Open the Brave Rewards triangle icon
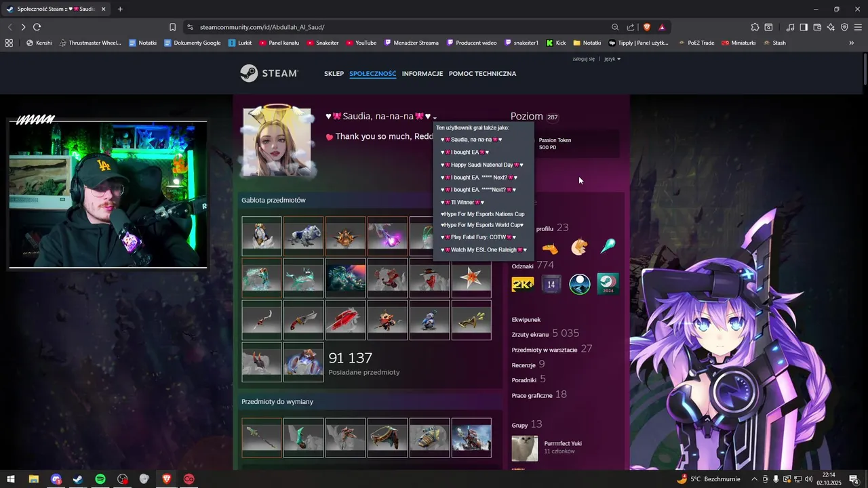 point(662,27)
